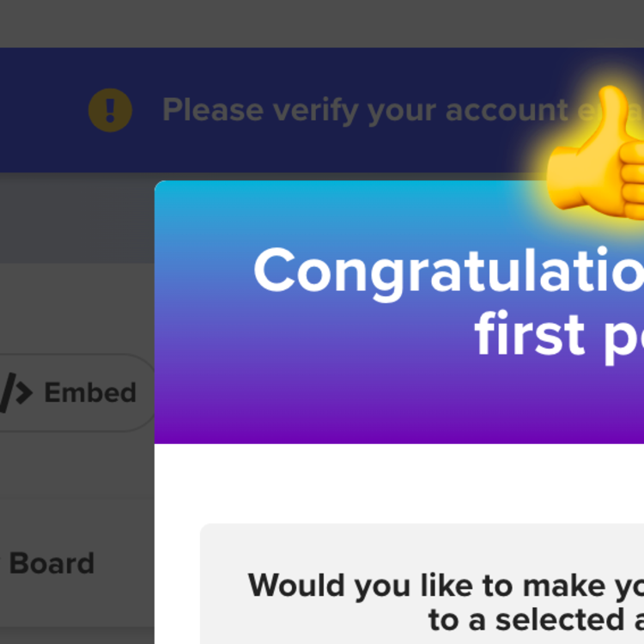Click the gray strip above the blue banner
This screenshot has width=644, height=644.
[322, 23]
